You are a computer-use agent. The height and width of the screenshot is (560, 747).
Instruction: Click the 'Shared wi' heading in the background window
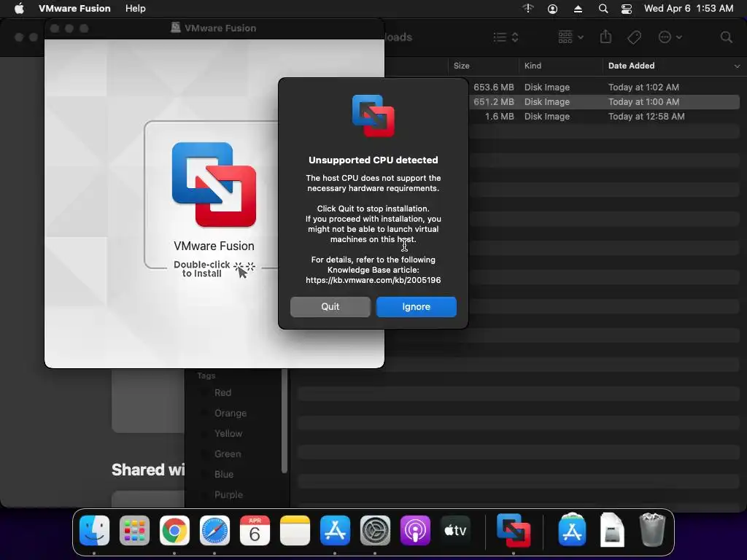147,470
